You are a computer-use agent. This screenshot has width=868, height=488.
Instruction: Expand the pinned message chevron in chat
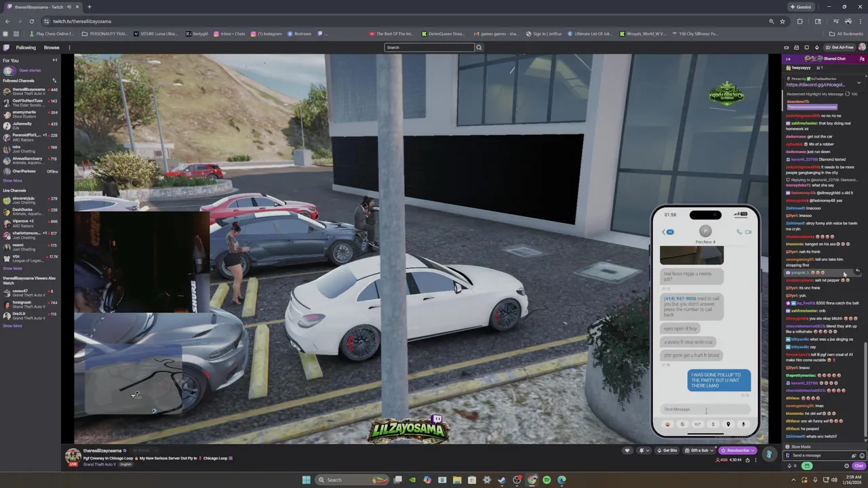click(859, 83)
